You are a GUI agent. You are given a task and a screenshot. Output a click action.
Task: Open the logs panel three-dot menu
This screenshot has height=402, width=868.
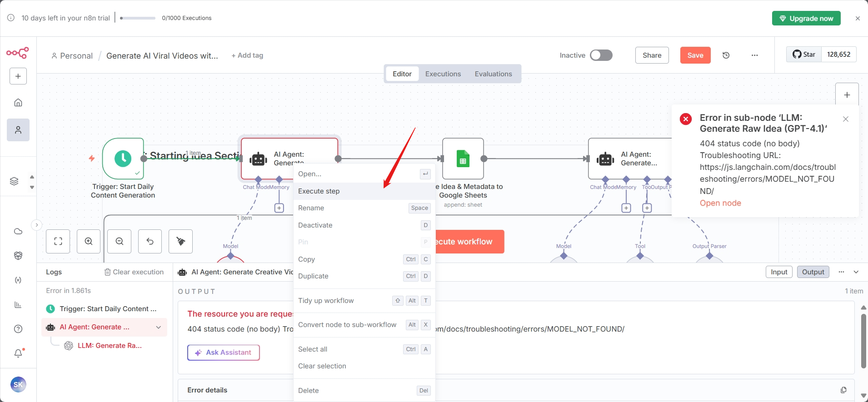pos(841,272)
